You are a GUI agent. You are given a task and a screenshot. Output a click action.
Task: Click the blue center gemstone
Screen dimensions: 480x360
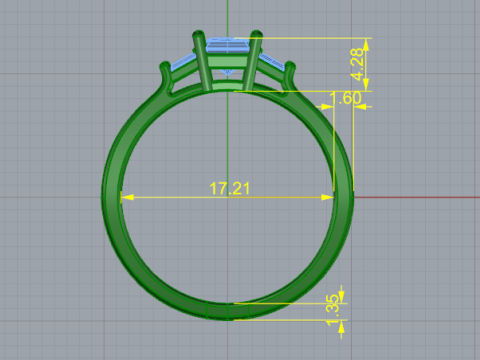click(x=228, y=46)
